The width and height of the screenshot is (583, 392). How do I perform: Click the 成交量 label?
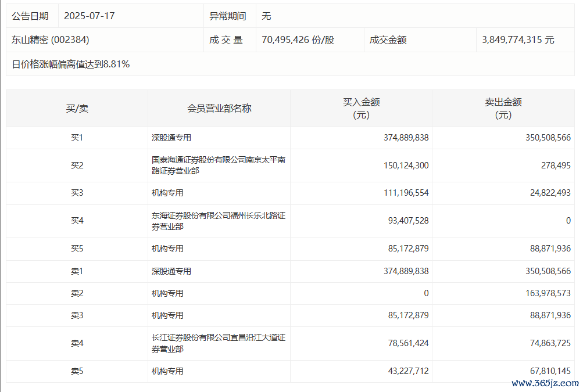tap(226, 39)
